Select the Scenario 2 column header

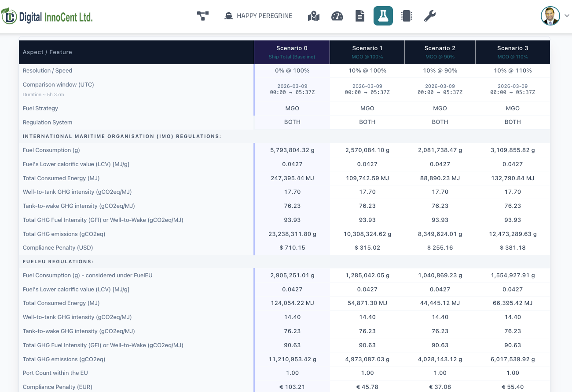440,52
